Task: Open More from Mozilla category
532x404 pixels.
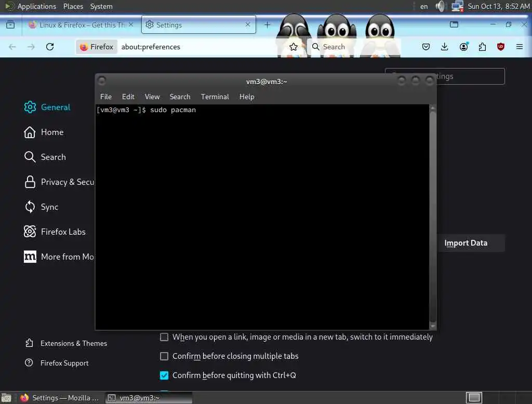Action: (59, 257)
